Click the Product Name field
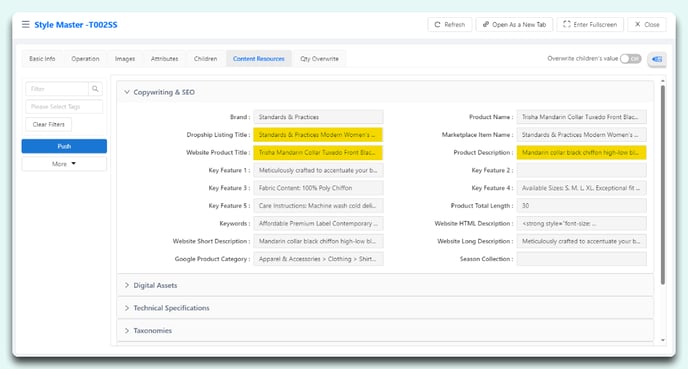The width and height of the screenshot is (688, 369). [581, 117]
